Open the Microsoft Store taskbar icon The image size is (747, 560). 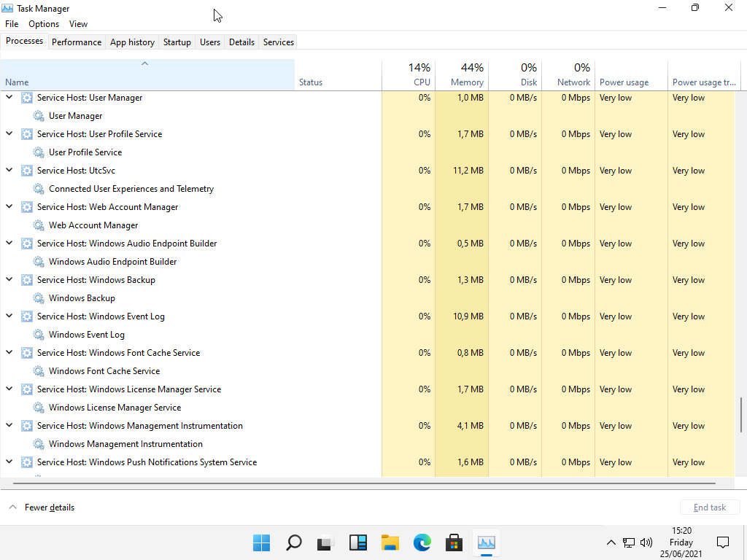(x=454, y=542)
